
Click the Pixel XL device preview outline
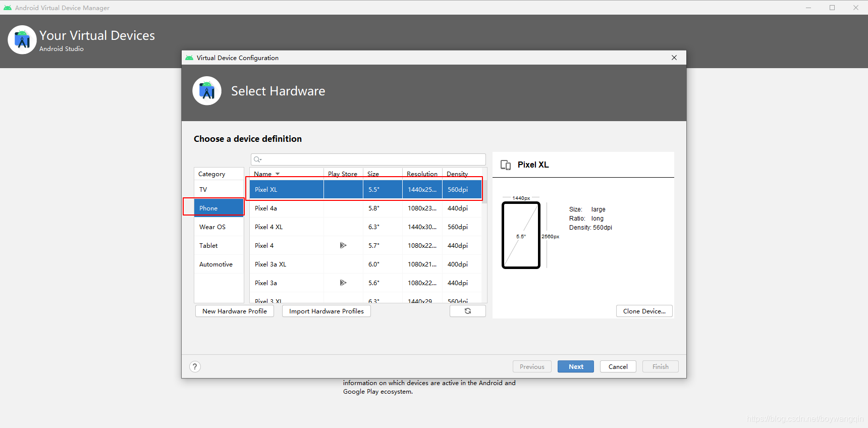point(521,235)
